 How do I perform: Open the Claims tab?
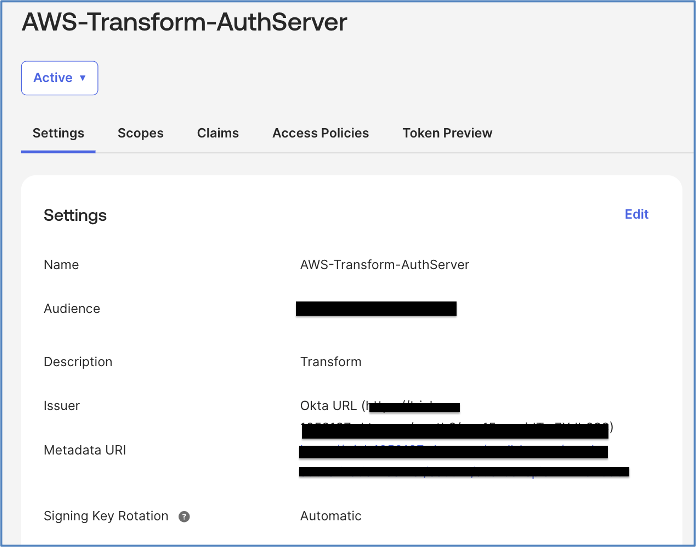218,133
